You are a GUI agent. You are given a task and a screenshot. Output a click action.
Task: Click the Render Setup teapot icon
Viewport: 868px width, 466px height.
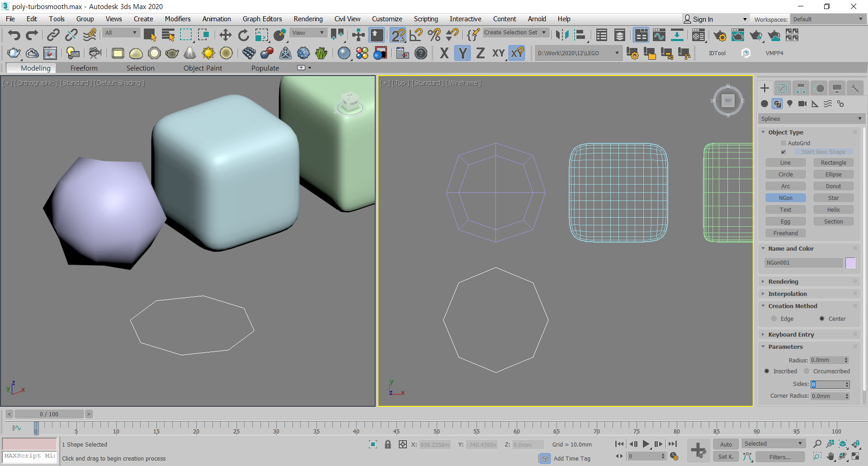tap(720, 35)
